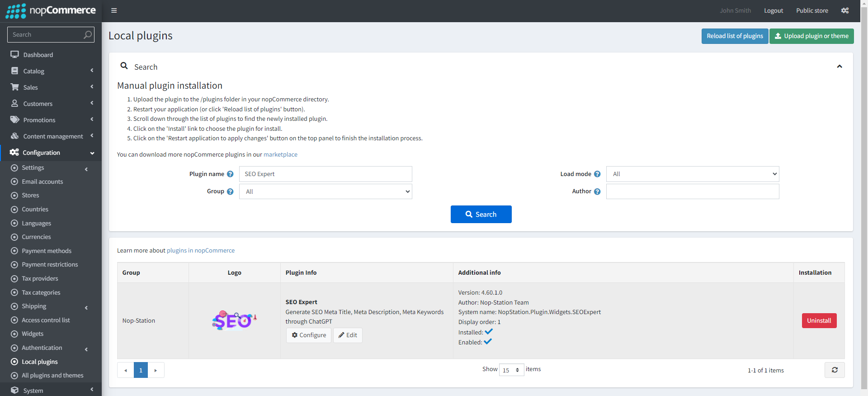The image size is (868, 396).
Task: Click the Customers person icon
Action: (x=15, y=103)
